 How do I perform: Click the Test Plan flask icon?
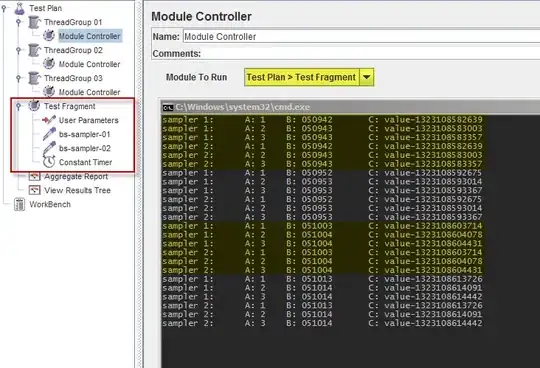(20, 8)
